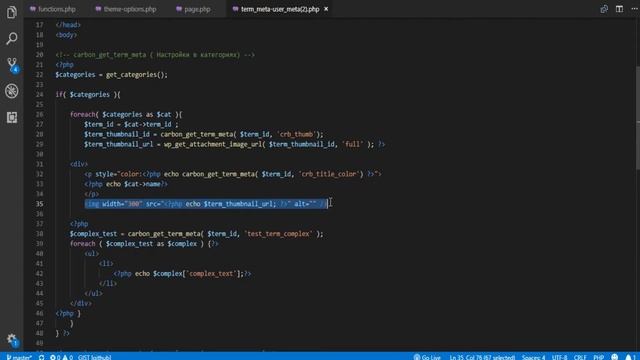The image size is (640, 360).
Task: Click the <body> tag on line 18
Action: (66, 35)
